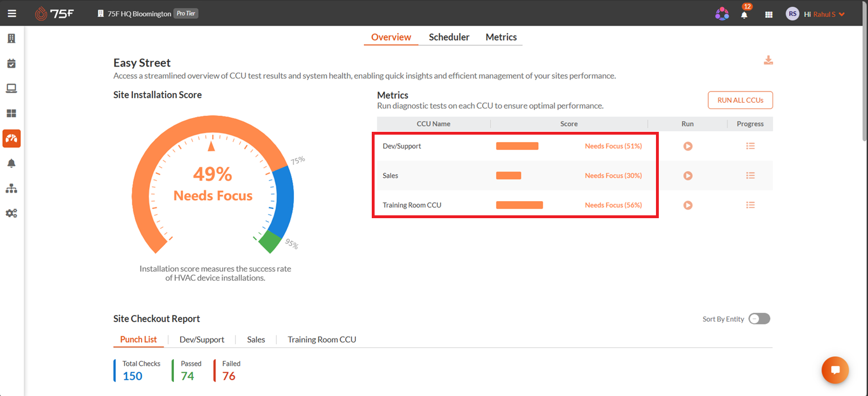The width and height of the screenshot is (868, 396).
Task: Select the Punch List tab
Action: tap(138, 339)
